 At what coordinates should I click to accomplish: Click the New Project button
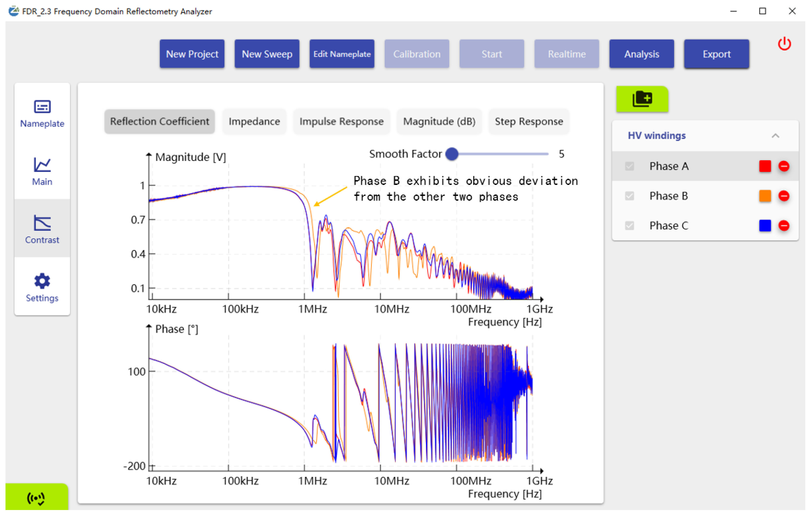click(192, 54)
